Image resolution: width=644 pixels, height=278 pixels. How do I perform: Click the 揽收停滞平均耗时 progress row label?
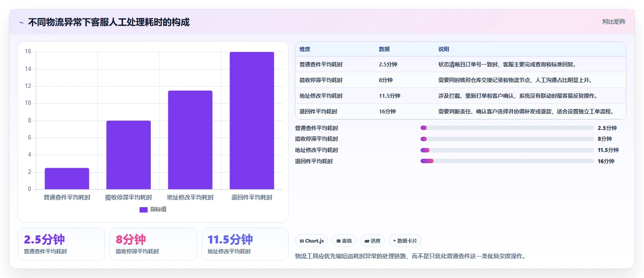(x=316, y=139)
